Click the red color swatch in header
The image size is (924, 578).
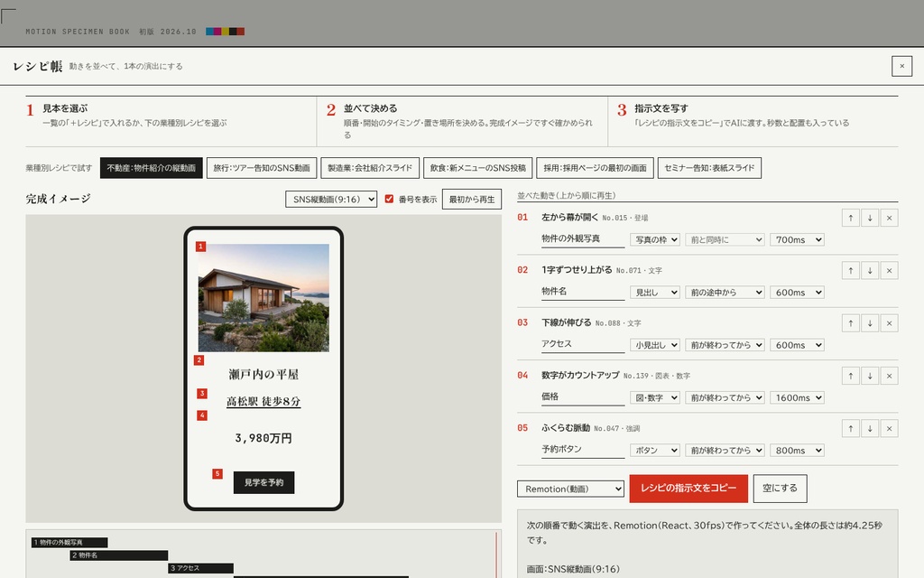point(240,32)
